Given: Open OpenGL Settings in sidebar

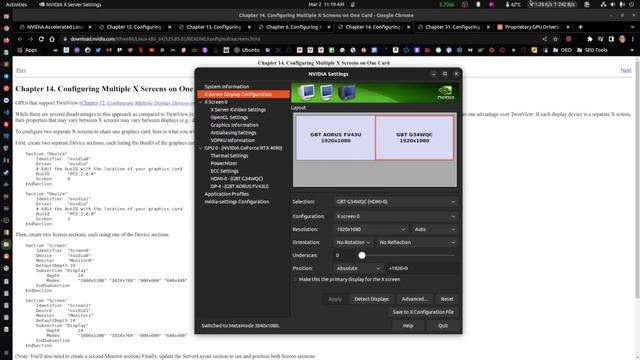Looking at the screenshot, I should [229, 118].
